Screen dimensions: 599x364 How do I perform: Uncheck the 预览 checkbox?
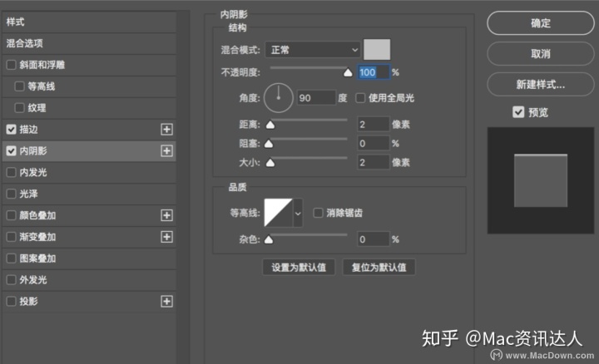click(518, 112)
